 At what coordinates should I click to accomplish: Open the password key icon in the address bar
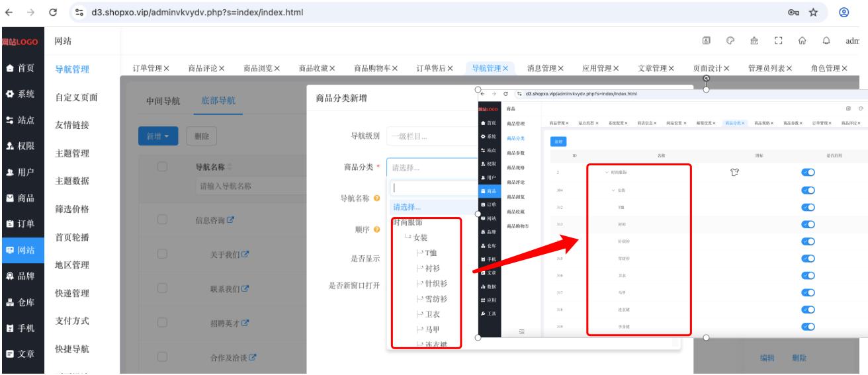pyautogui.click(x=794, y=12)
